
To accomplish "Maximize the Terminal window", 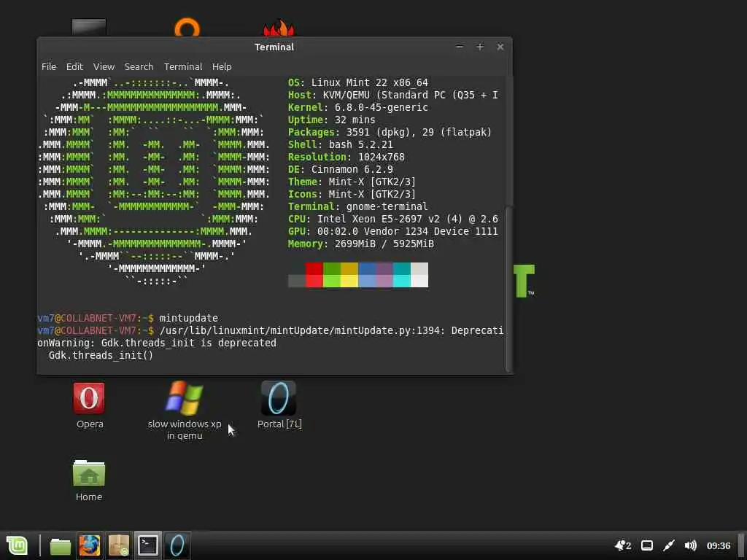I will (480, 47).
